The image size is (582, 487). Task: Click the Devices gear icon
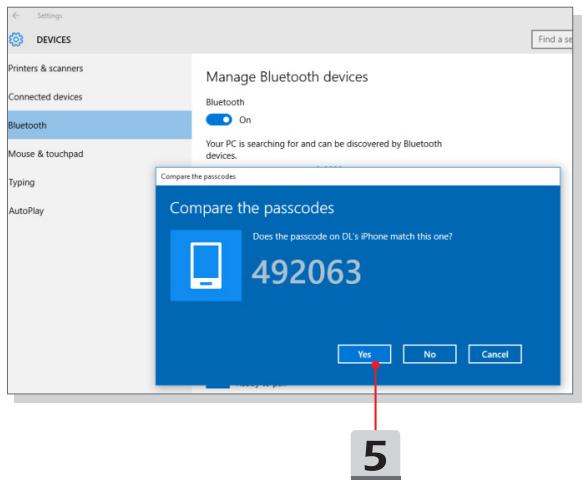(x=16, y=39)
